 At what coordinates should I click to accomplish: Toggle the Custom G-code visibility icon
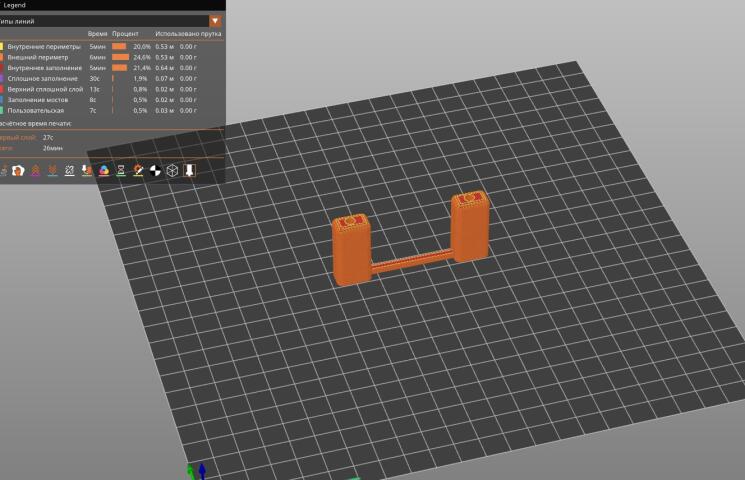[138, 170]
